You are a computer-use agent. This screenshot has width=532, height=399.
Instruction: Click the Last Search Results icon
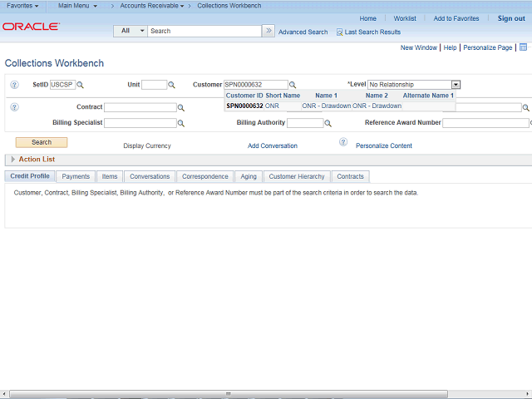coord(339,32)
